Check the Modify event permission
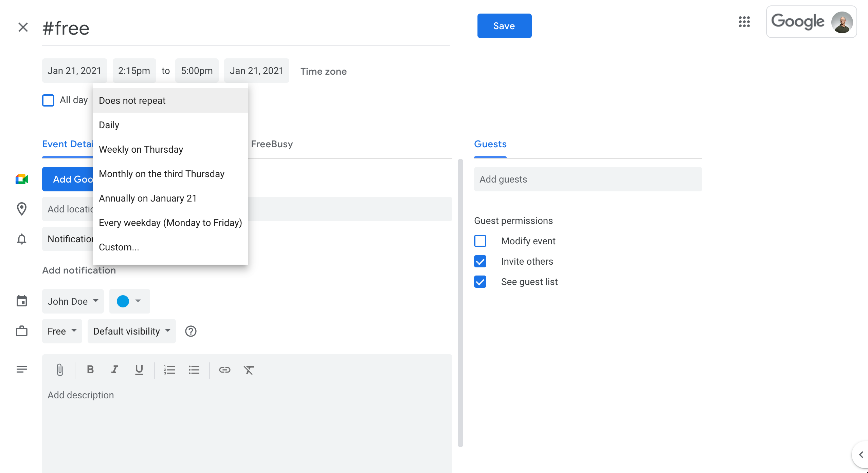The image size is (868, 473). [480, 241]
